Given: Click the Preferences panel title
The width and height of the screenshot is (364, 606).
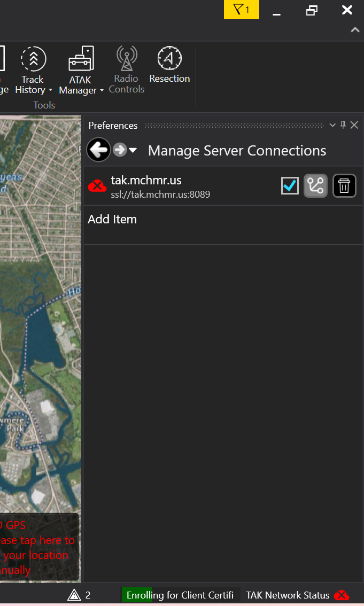Looking at the screenshot, I should [x=113, y=125].
